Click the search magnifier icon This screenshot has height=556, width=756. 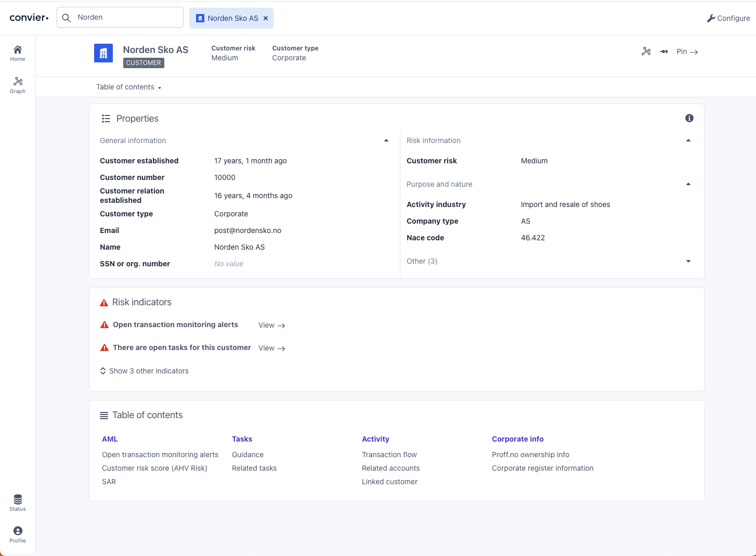pos(67,18)
